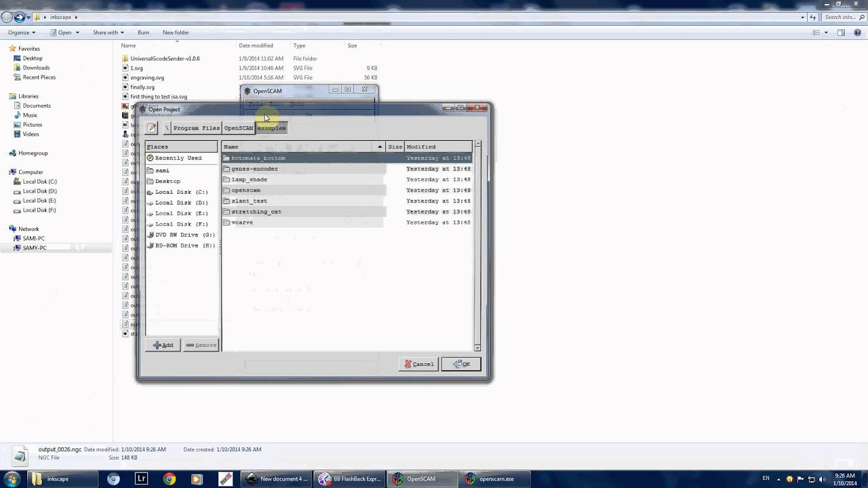
Task: Choose Local Disk (F:) in Places list
Action: (x=181, y=224)
